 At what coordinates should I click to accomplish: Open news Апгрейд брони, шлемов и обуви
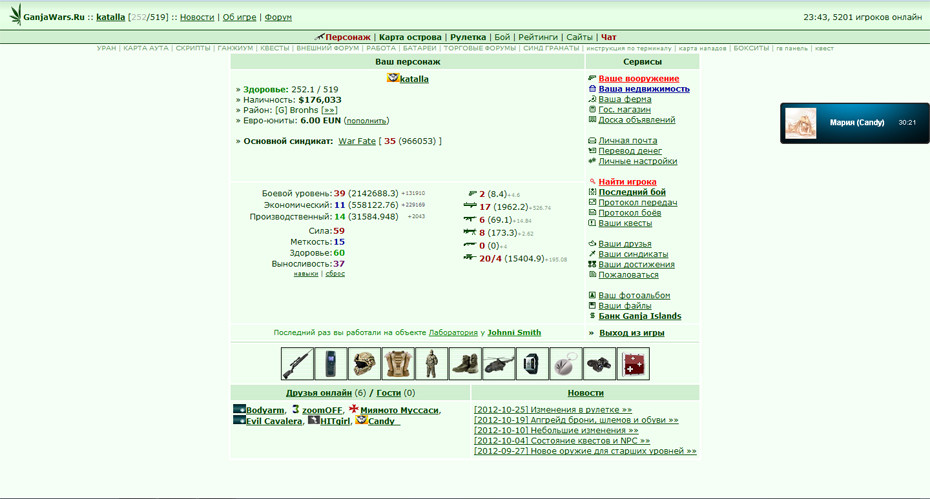tap(576, 419)
